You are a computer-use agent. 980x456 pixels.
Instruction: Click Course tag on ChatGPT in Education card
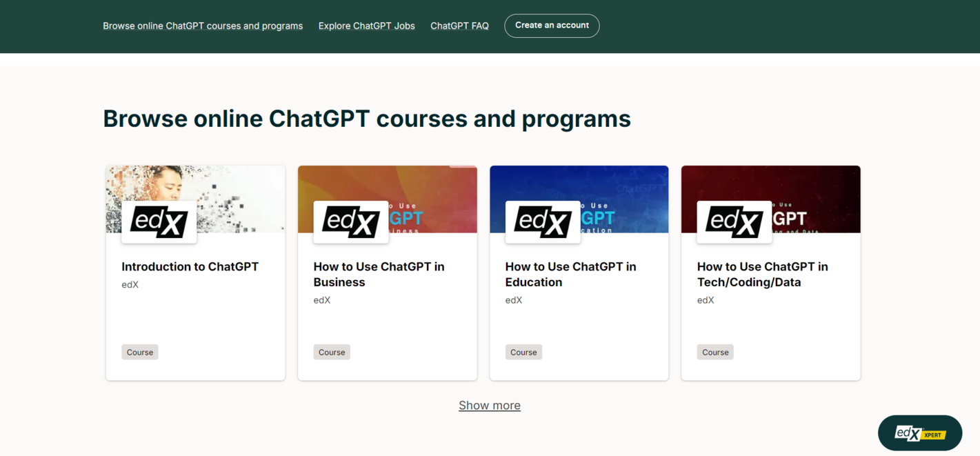(523, 353)
